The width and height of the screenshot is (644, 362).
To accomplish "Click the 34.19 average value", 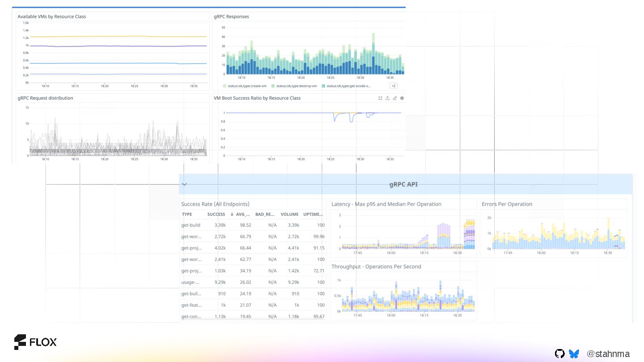I will (246, 271).
